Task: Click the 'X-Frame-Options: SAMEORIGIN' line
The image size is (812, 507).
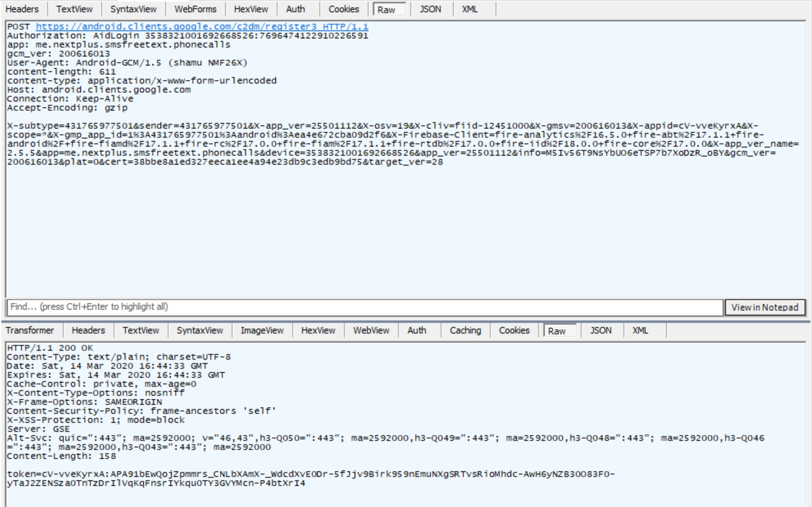Action: 84,402
